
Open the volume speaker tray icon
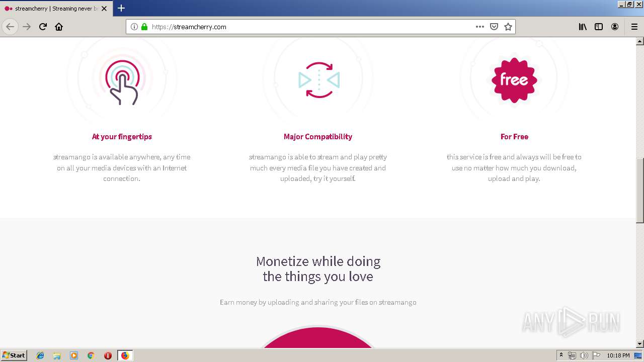click(x=584, y=355)
